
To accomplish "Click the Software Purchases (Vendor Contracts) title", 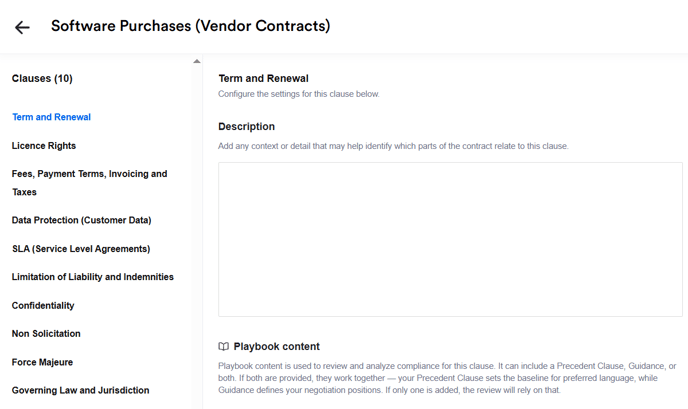I will tap(190, 27).
